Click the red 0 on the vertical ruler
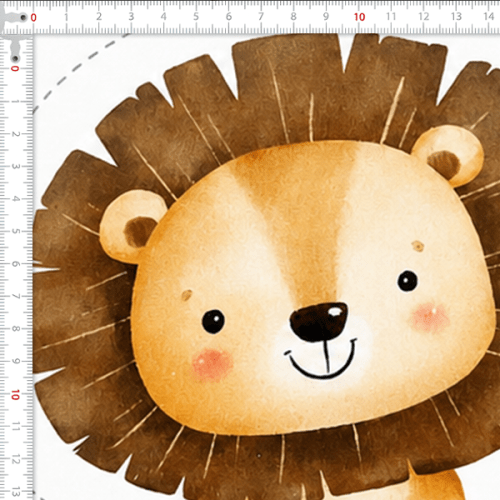This screenshot has height=500, width=500. click(15, 68)
